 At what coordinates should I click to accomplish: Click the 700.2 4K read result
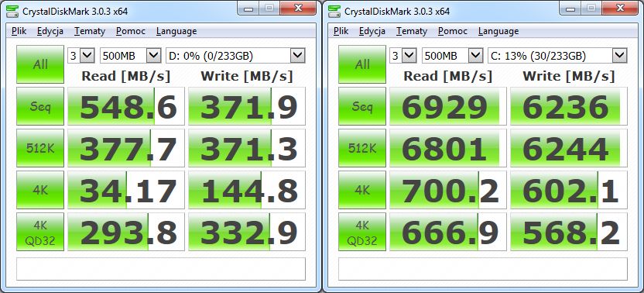(x=448, y=190)
